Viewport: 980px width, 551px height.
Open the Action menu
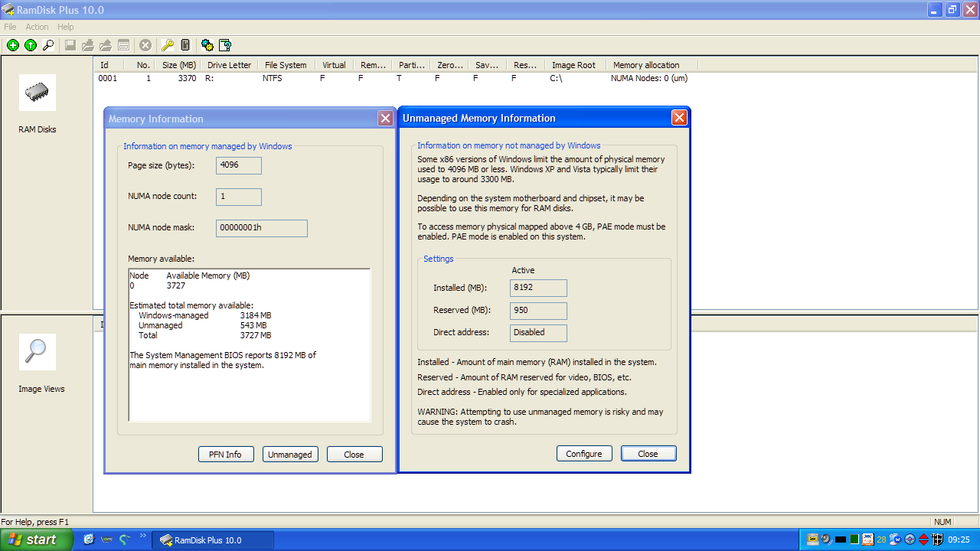(x=37, y=27)
